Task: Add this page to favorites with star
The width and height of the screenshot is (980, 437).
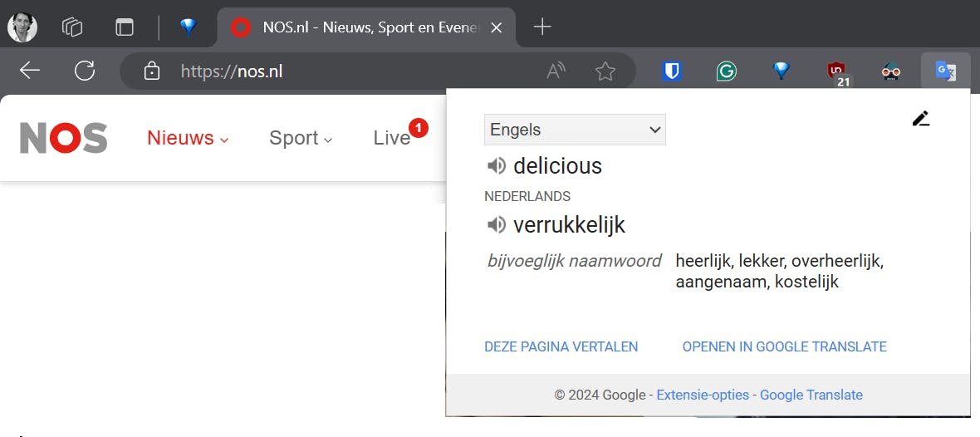Action: coord(605,71)
